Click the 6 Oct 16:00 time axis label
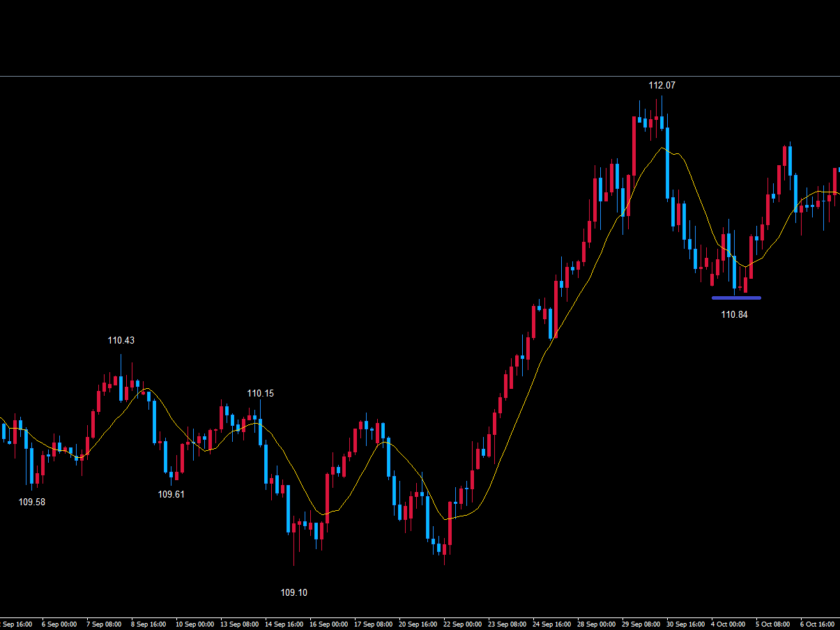 (819, 623)
